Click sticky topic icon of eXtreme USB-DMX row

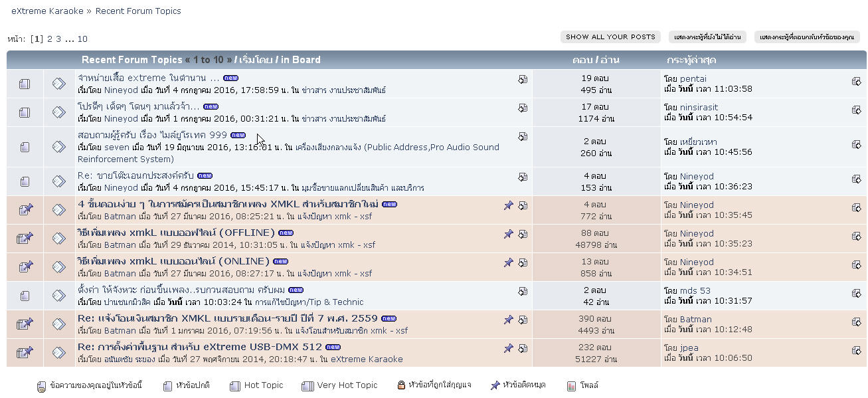point(25,352)
